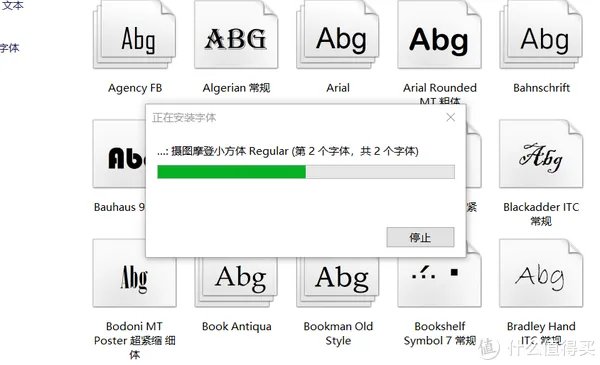This screenshot has height=365, width=600.
Task: Click the Agency FB font name label
Action: coord(135,88)
